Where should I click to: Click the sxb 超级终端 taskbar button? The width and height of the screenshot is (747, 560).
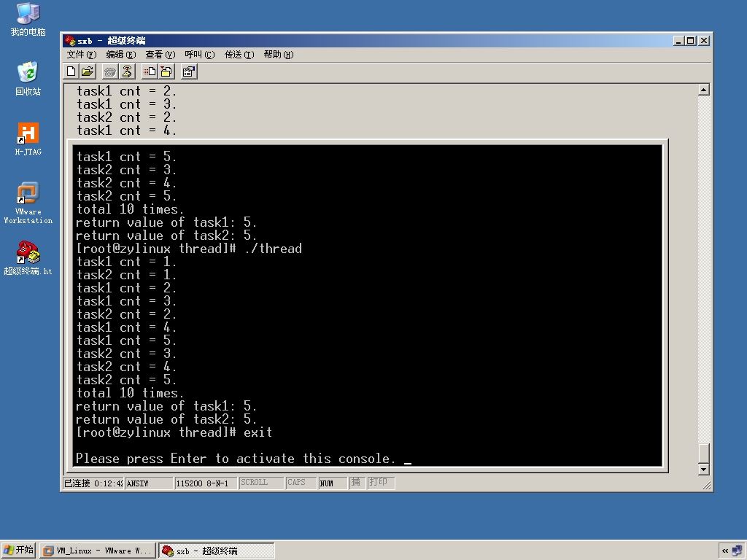click(x=217, y=551)
